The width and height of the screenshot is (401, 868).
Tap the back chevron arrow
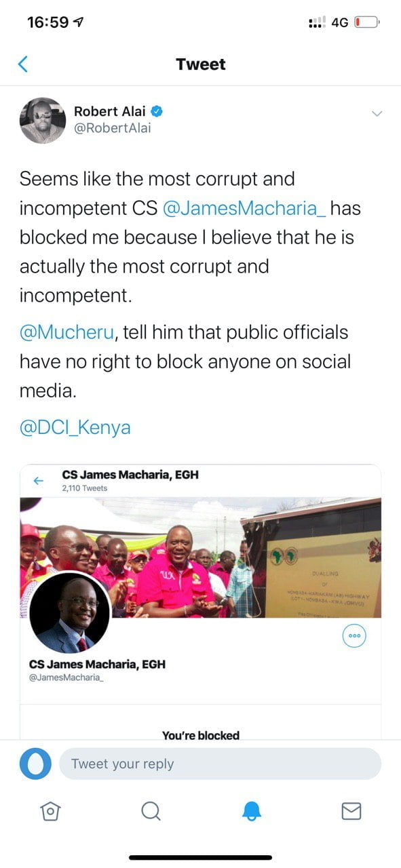click(23, 64)
